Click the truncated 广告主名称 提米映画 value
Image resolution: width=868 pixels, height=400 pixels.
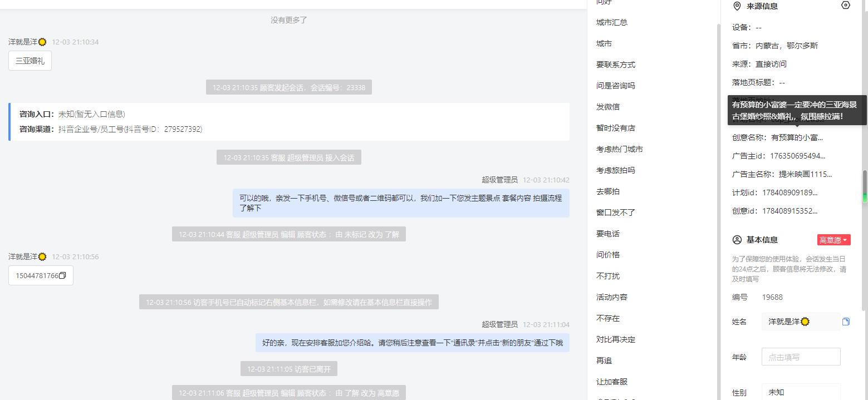(805, 174)
